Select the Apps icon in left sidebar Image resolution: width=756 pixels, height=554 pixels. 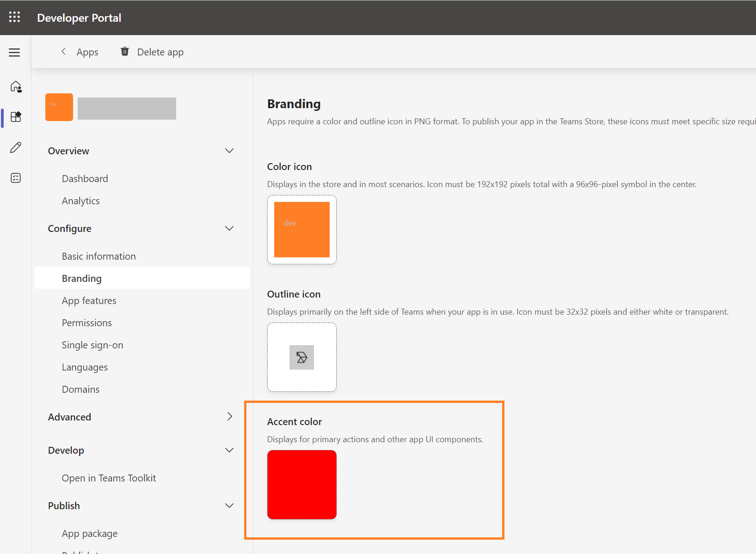point(16,117)
